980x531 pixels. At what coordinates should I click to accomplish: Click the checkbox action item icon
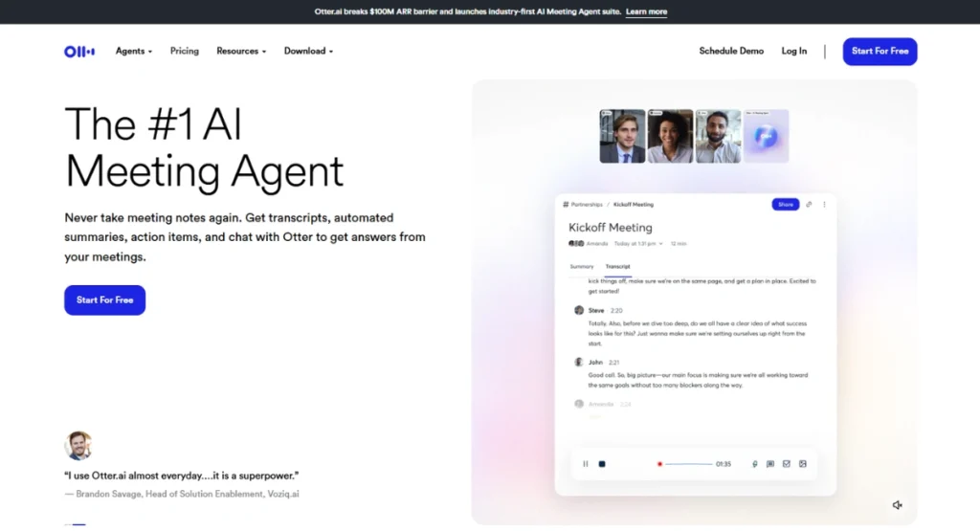[x=787, y=464]
